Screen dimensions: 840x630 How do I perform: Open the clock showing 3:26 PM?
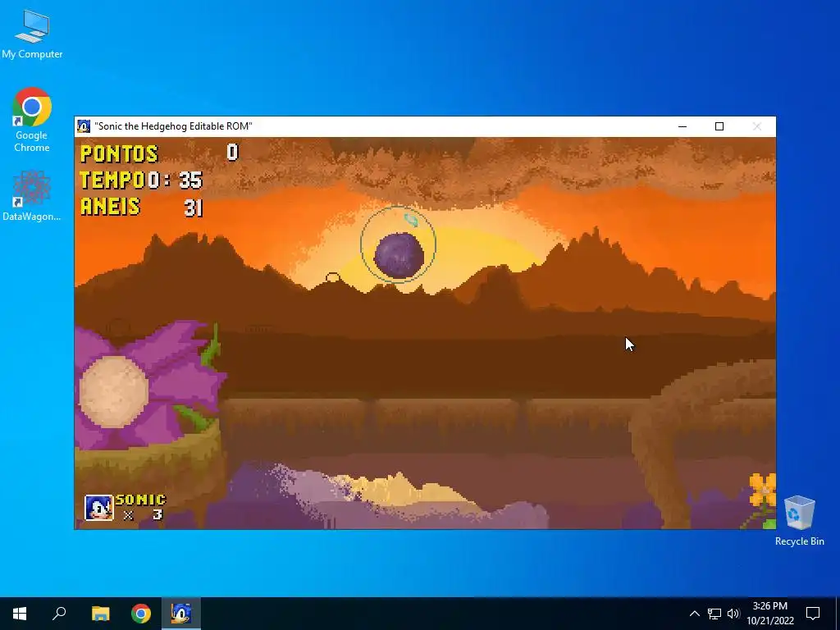769,614
